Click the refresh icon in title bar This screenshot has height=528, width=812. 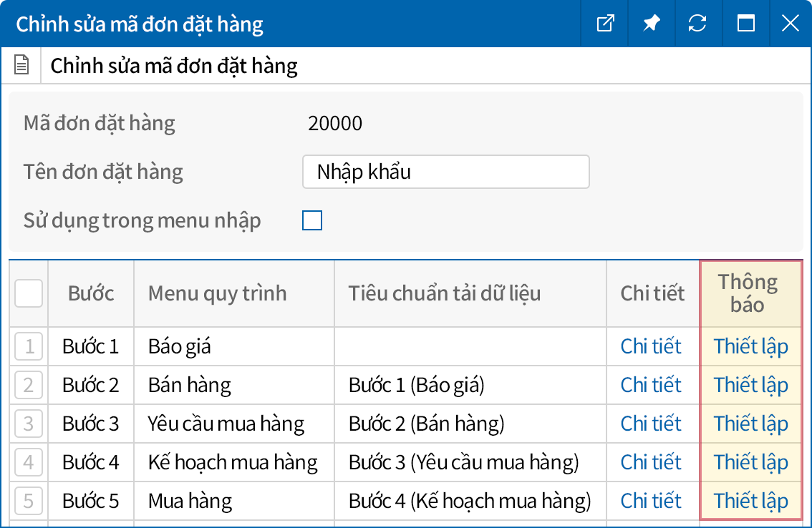(697, 24)
